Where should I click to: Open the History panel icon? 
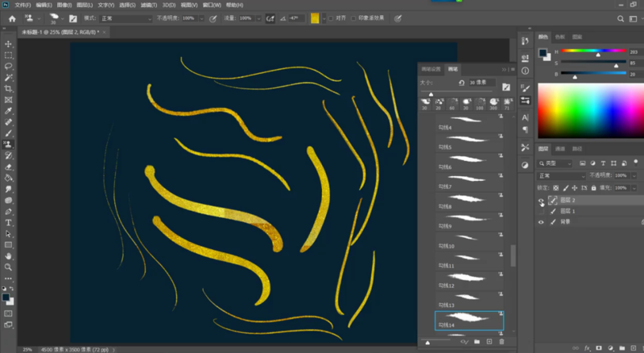[525, 39]
